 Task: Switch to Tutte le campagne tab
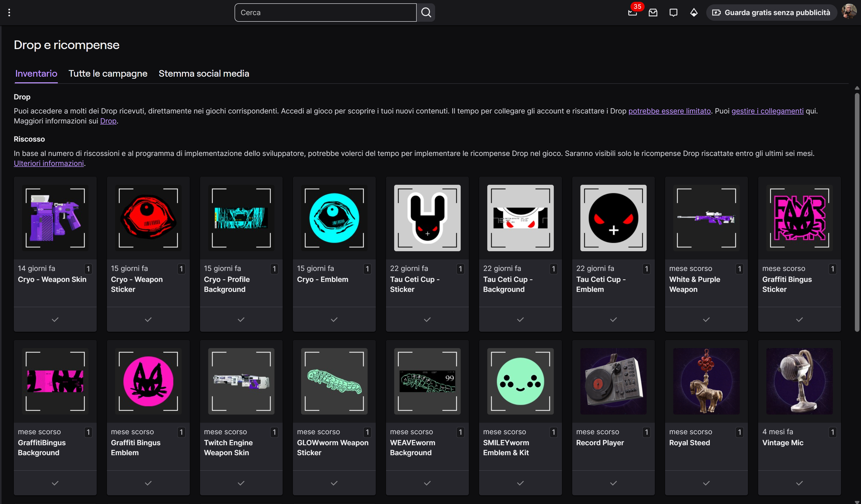pos(108,73)
